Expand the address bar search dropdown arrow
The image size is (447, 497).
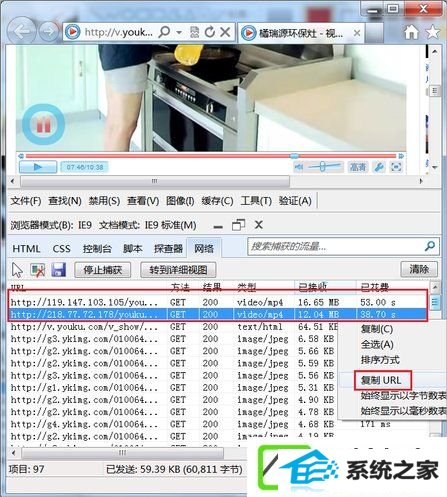(x=179, y=32)
